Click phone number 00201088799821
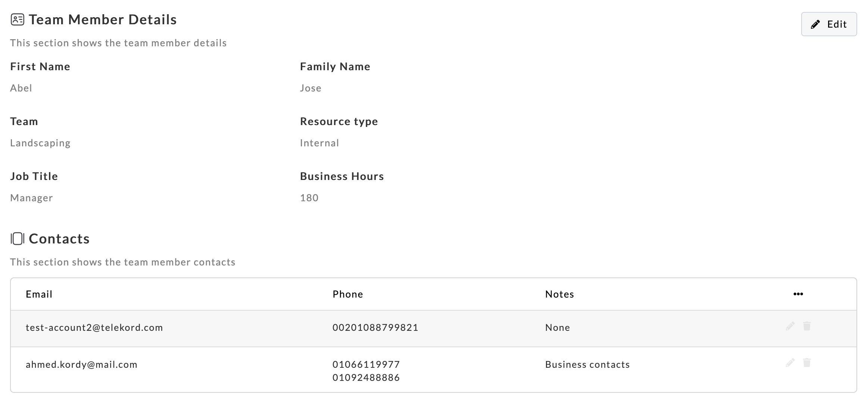 pos(375,327)
